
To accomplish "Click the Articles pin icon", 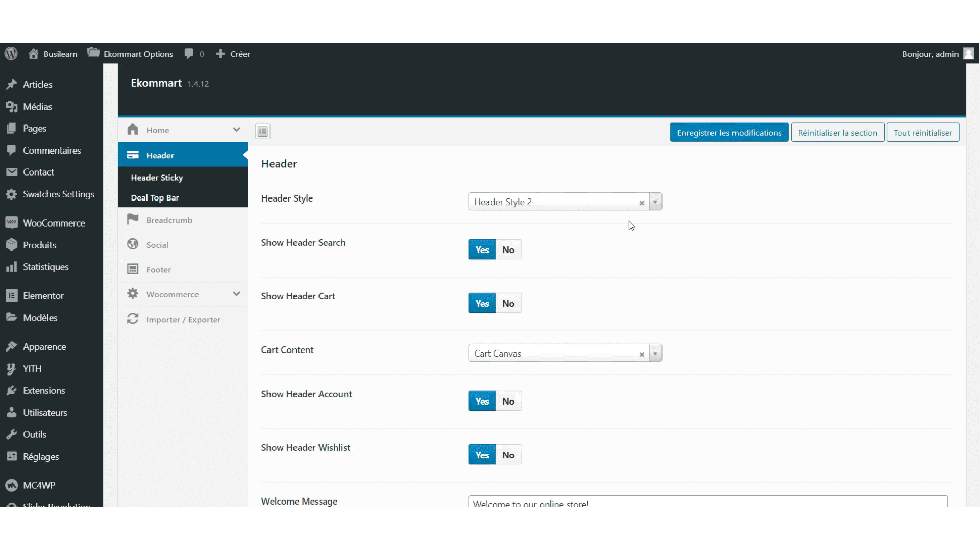I will (12, 84).
